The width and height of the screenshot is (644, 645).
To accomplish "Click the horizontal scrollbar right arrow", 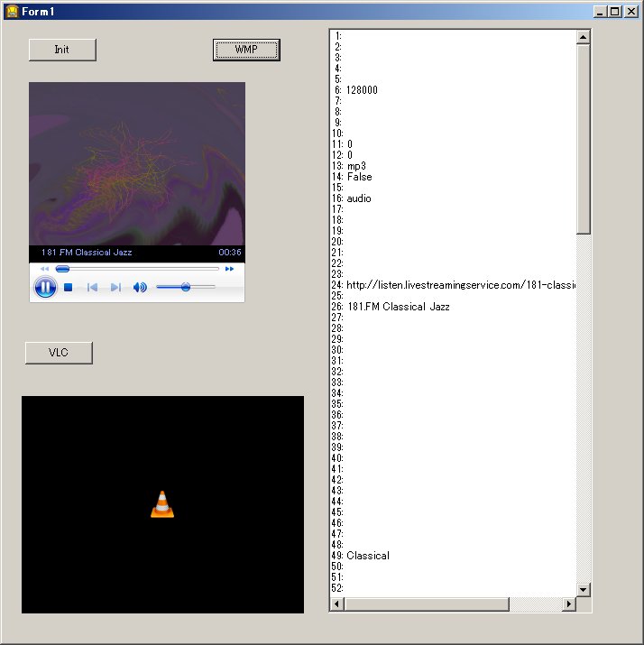I will [x=569, y=604].
